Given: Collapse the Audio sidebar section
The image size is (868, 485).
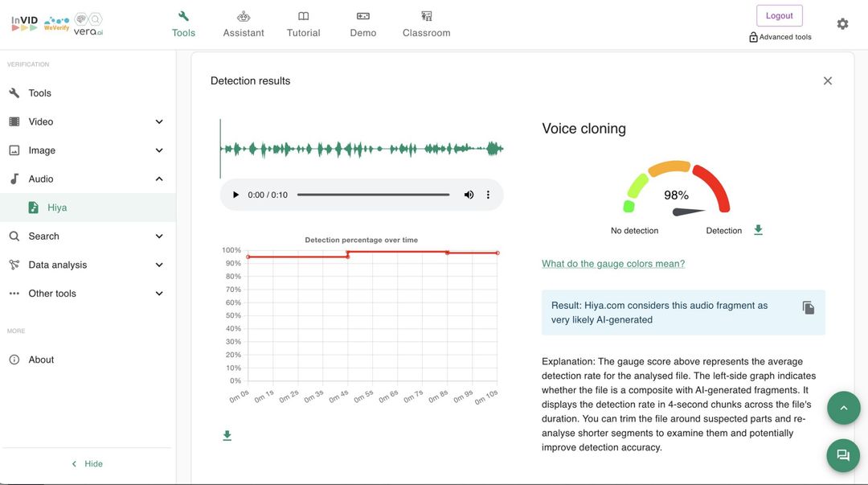Looking at the screenshot, I should 159,179.
